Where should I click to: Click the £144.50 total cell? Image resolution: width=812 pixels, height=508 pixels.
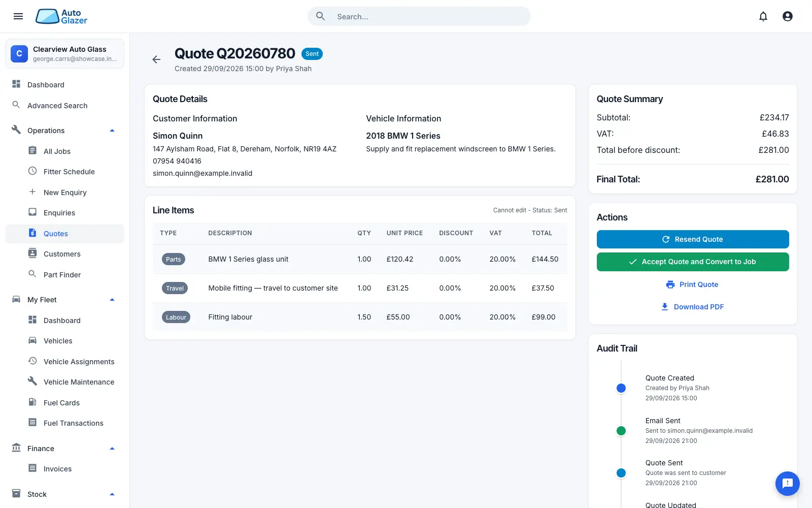545,259
